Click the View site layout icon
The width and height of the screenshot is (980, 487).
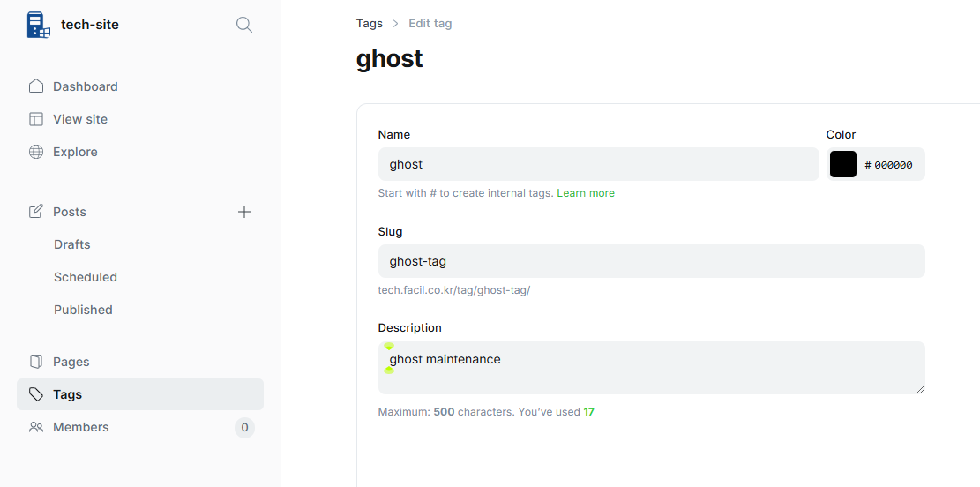click(36, 119)
